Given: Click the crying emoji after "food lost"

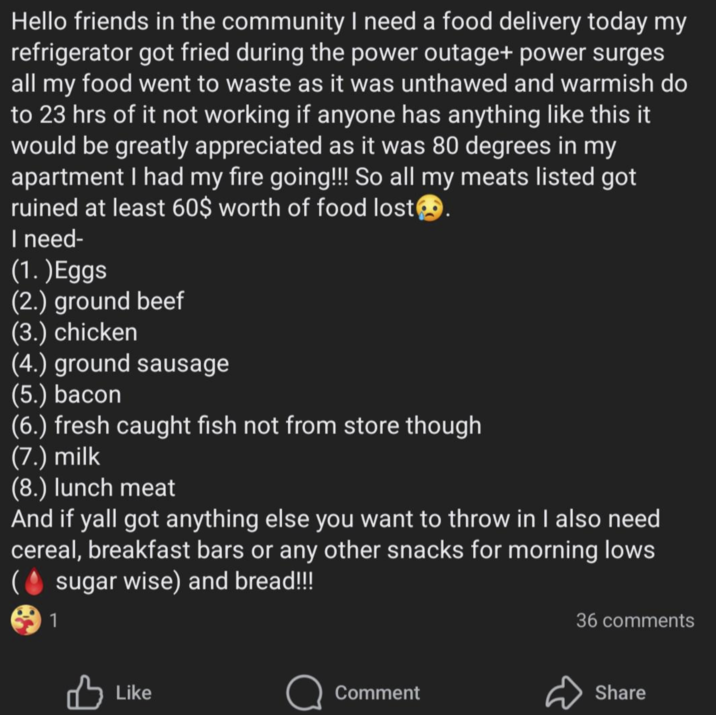Looking at the screenshot, I should point(428,209).
